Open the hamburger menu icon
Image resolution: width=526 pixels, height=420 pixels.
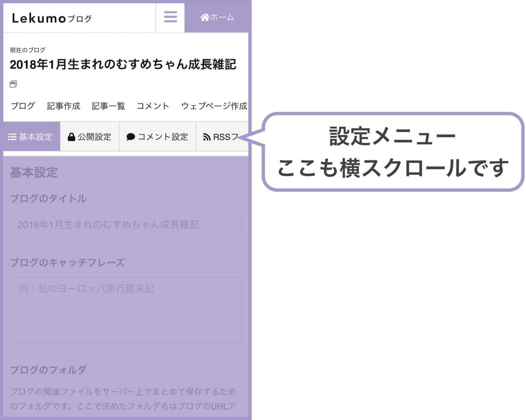[x=170, y=17]
